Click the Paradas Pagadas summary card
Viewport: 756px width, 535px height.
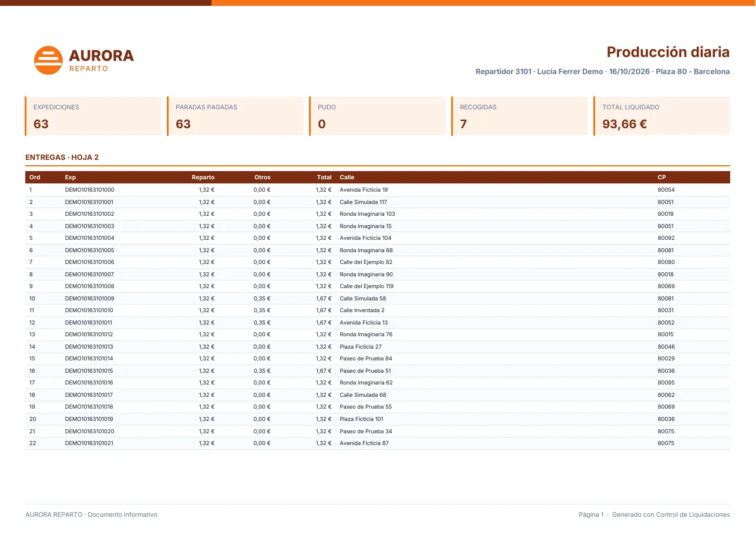coord(236,116)
